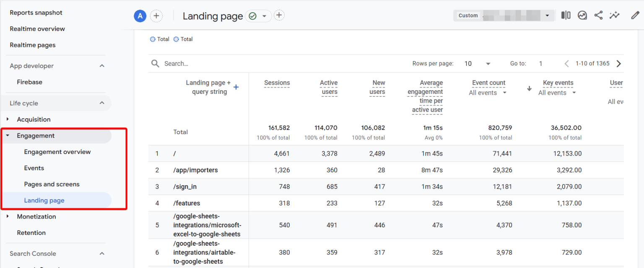Open the sparkline annotations icon
The image size is (644, 268).
[x=615, y=16]
